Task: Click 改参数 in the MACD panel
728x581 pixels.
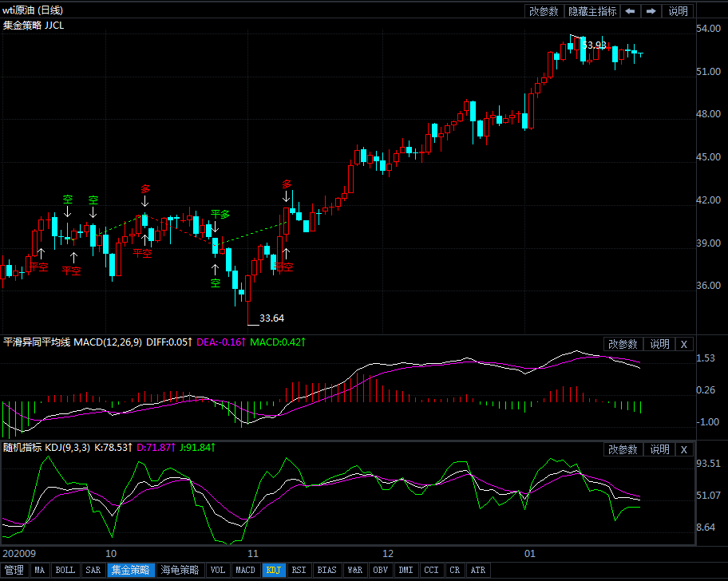Action: coord(623,344)
